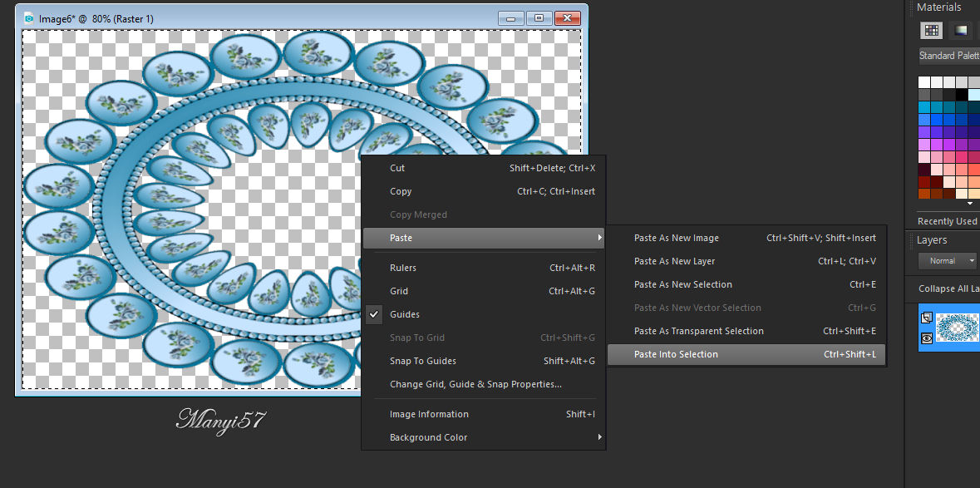Click the Image6 window document icon
Screen dimensions: 980x488
[x=29, y=18]
